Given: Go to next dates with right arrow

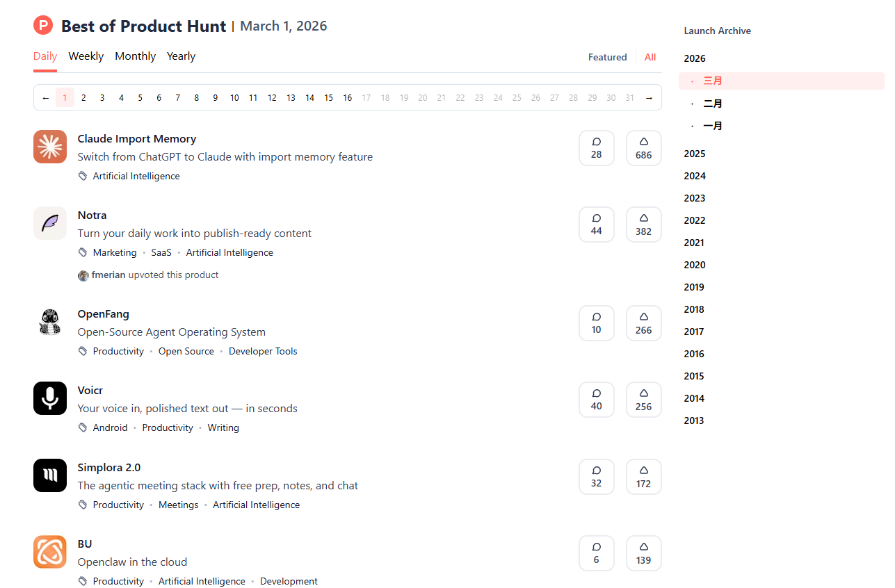Looking at the screenshot, I should tap(648, 98).
